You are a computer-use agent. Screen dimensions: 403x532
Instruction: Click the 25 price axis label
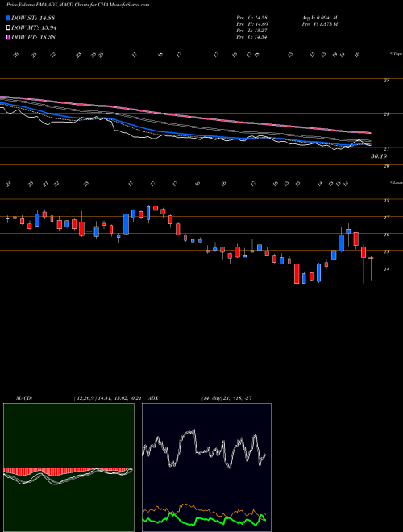click(x=386, y=81)
